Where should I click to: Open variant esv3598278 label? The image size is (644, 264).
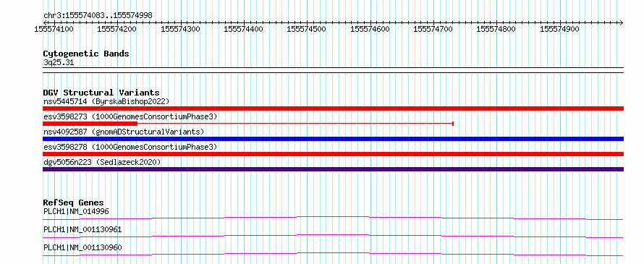[x=130, y=147]
